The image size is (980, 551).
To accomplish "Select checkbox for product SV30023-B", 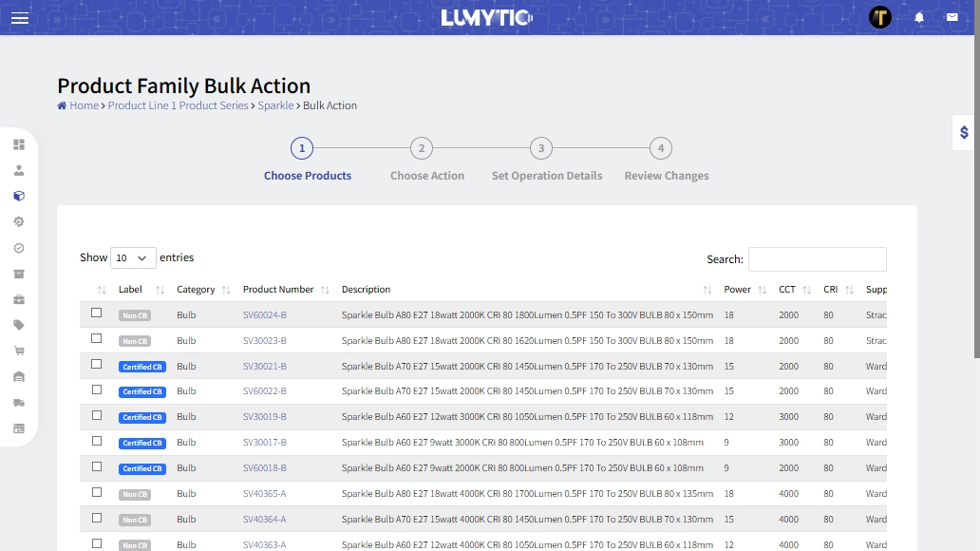I will (x=96, y=338).
